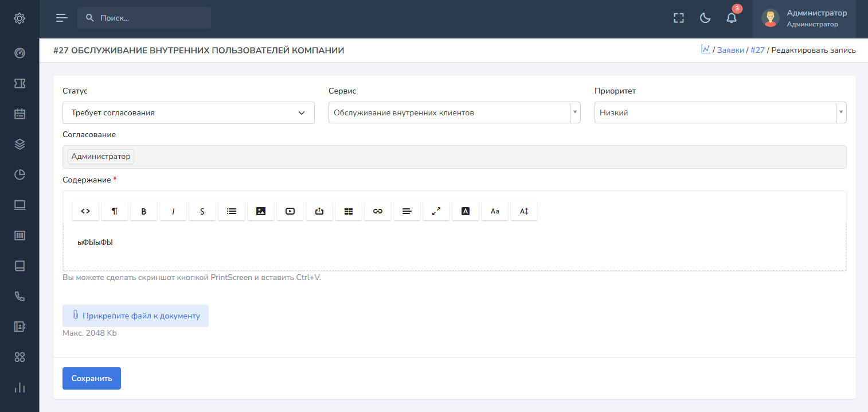
Task: Apply strikethrough formatting in editor
Action: point(202,211)
